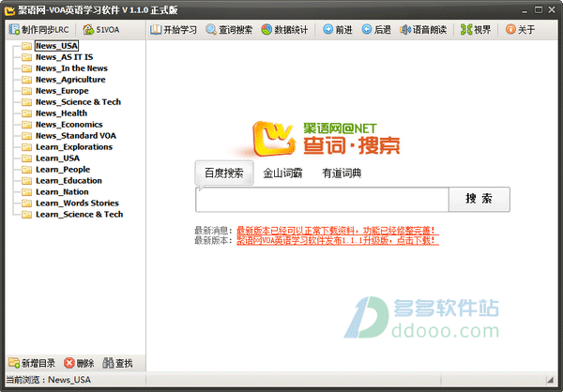Open the 51VOA home link

pos(101,29)
